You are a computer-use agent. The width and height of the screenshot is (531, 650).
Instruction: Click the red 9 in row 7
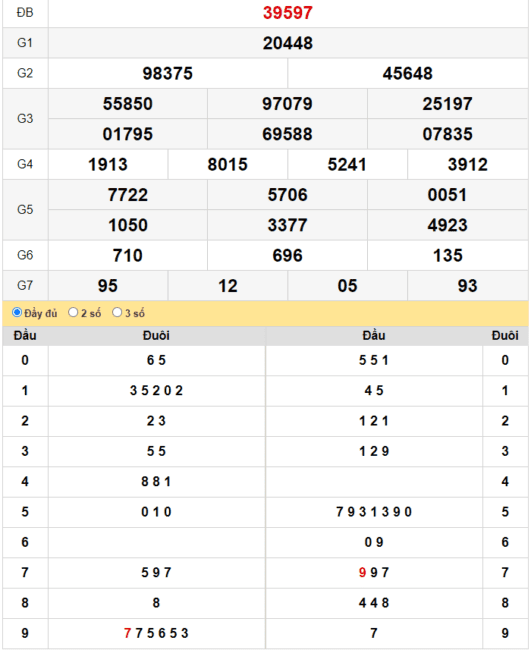(x=362, y=572)
